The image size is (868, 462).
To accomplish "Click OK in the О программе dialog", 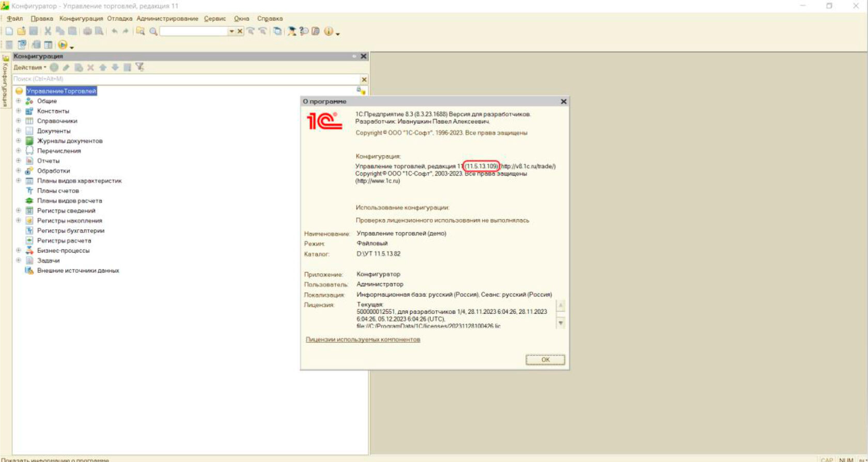I will (x=545, y=360).
